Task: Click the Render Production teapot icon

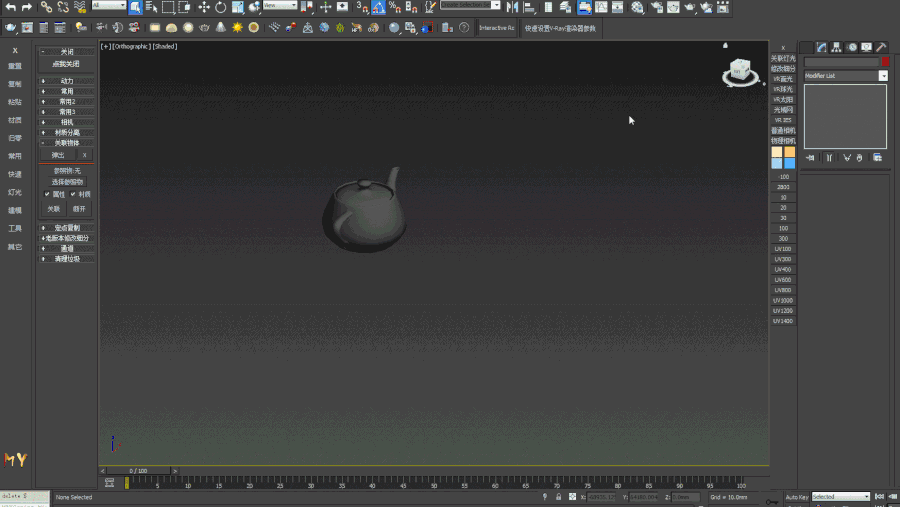Action: click(690, 7)
